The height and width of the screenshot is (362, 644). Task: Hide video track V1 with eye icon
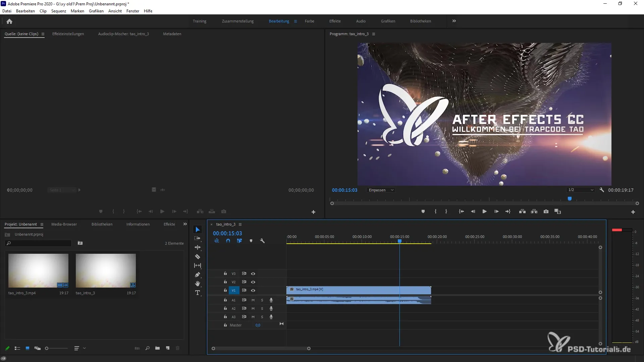click(x=253, y=290)
